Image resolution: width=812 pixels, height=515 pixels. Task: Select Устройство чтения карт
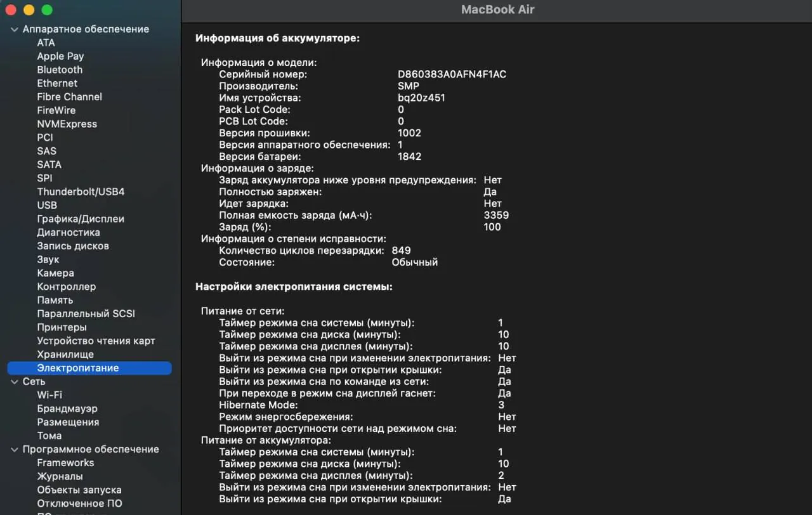[x=96, y=341]
